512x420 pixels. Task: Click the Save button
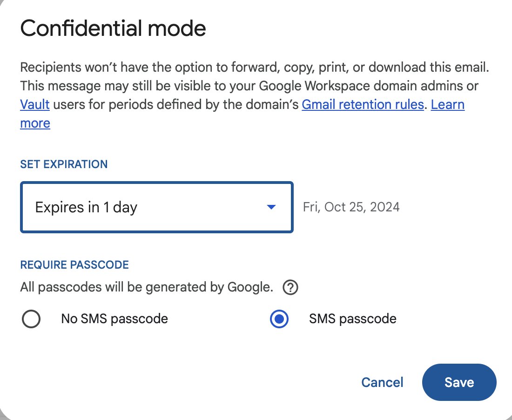pos(459,382)
